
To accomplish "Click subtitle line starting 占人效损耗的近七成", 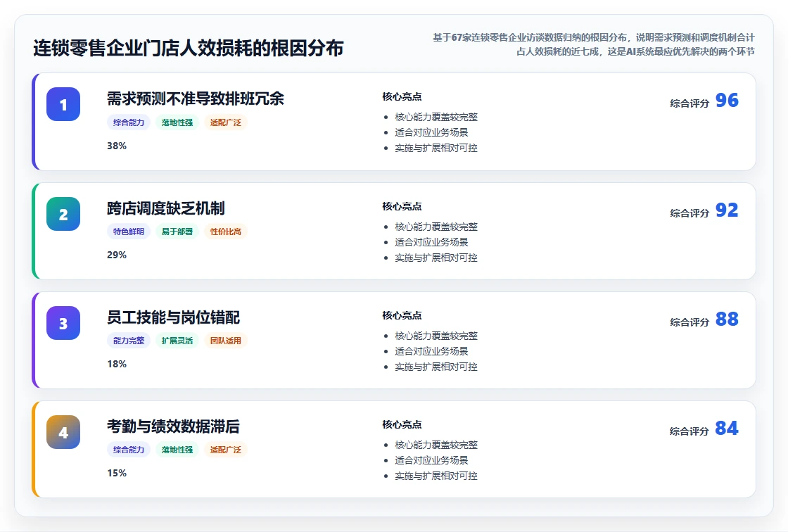I will pos(636,52).
